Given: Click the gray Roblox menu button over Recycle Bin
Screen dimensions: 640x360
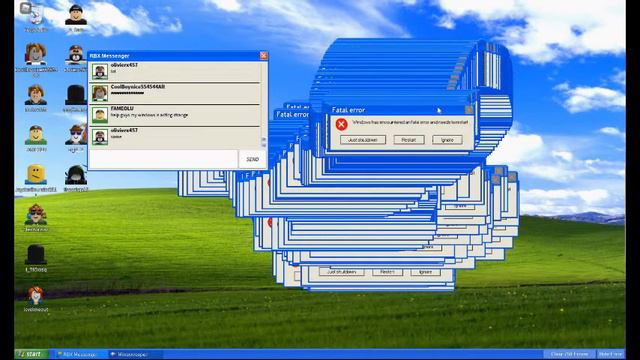Looking at the screenshot, I should coord(26,7).
